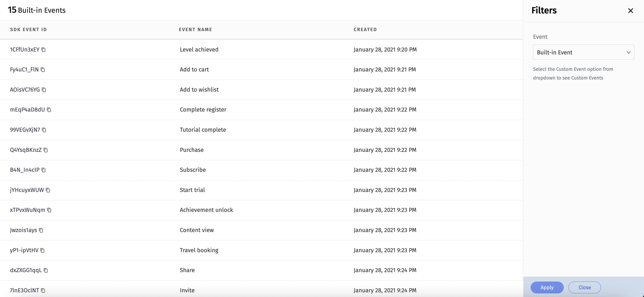Copy the SDK event ID AOisVC76YG

(44, 90)
